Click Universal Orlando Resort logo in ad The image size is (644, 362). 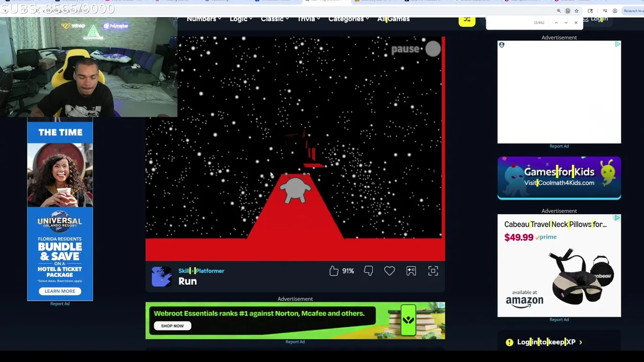coord(60,223)
